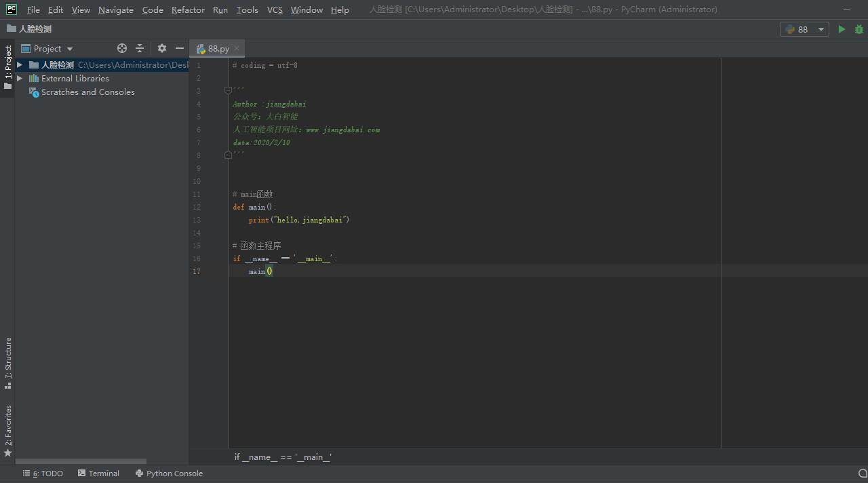868x483 pixels.
Task: Open the Refactor menu
Action: tap(188, 9)
